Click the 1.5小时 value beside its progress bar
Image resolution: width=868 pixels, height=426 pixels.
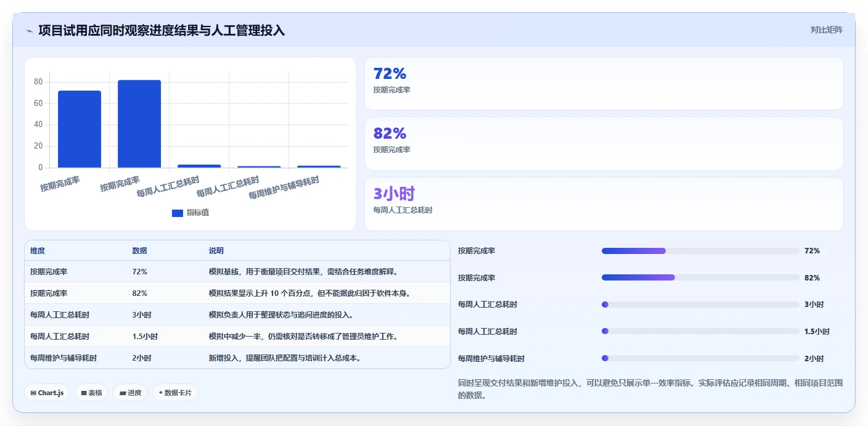(x=817, y=331)
